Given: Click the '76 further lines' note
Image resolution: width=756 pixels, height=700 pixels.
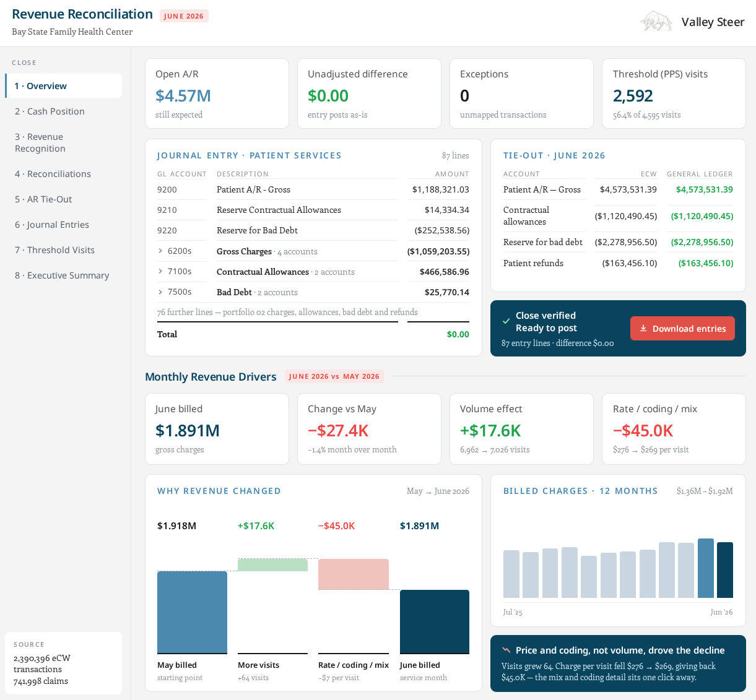Looking at the screenshot, I should pyautogui.click(x=287, y=312).
